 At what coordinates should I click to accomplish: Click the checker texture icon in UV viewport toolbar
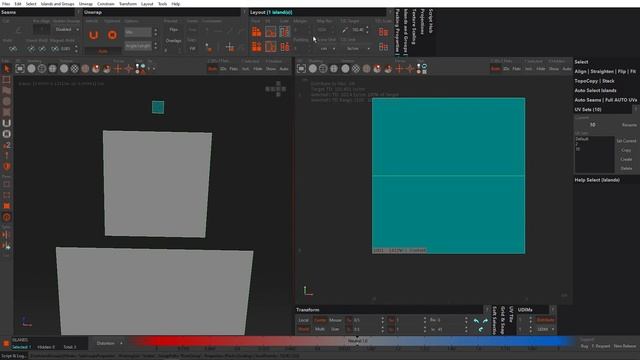[x=356, y=69]
